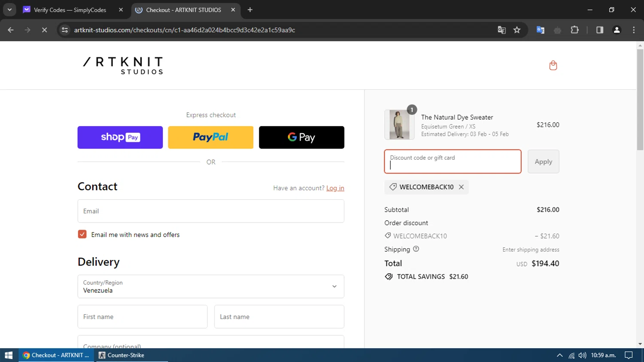Screen dimensions: 644x362
Task: Open the shopping bag cart icon
Action: point(553,65)
